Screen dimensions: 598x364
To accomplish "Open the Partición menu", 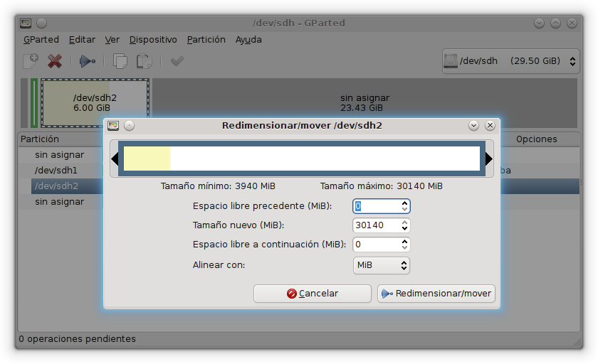I will pyautogui.click(x=206, y=40).
